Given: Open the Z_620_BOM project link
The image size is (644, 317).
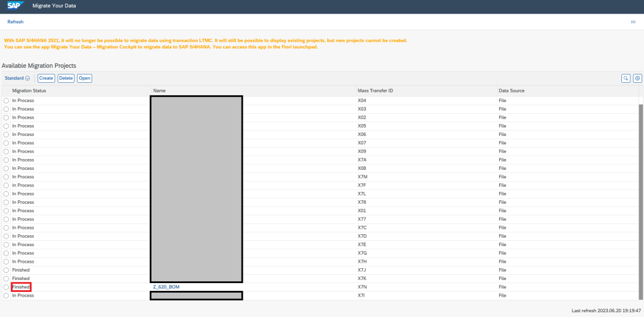Looking at the screenshot, I should 166,287.
